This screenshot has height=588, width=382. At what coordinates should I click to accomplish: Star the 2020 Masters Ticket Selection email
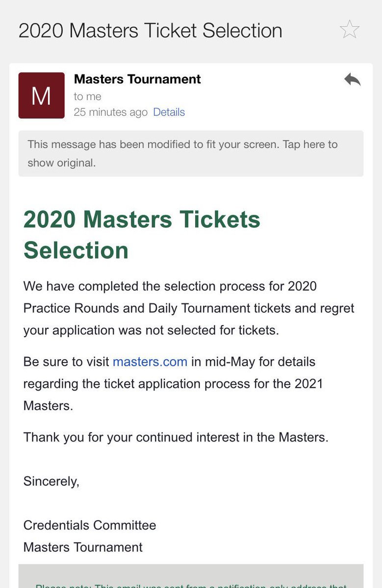point(350,30)
